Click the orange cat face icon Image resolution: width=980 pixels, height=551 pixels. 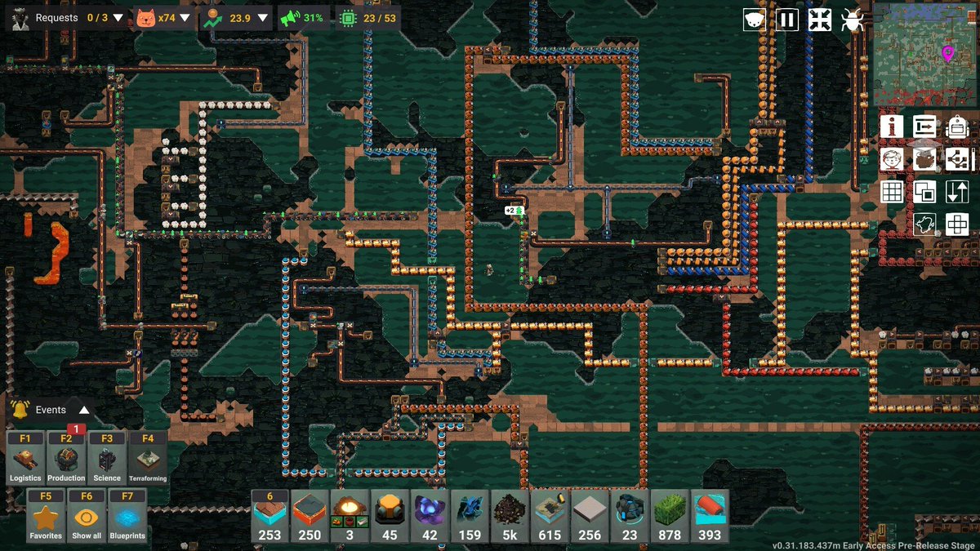coord(145,18)
